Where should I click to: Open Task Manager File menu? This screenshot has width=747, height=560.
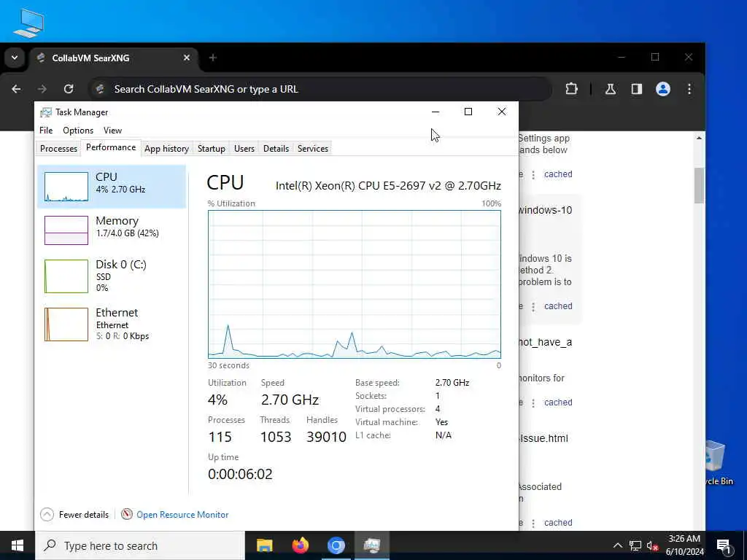click(46, 130)
